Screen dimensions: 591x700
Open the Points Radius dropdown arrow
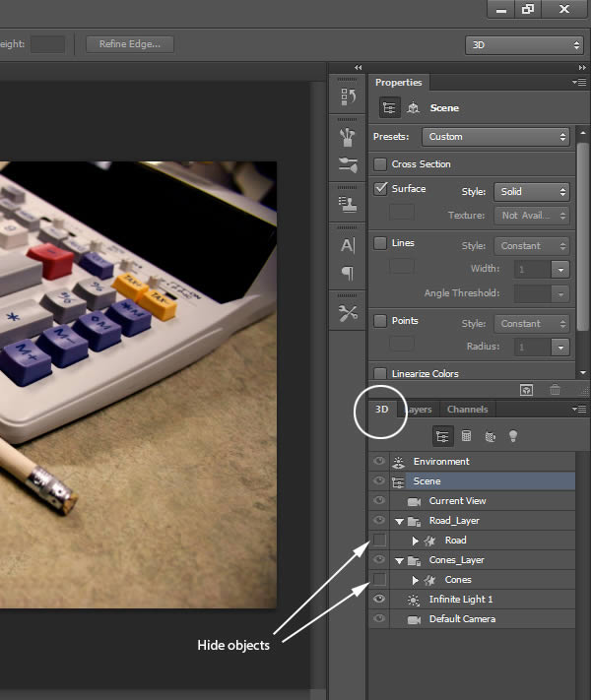click(560, 348)
